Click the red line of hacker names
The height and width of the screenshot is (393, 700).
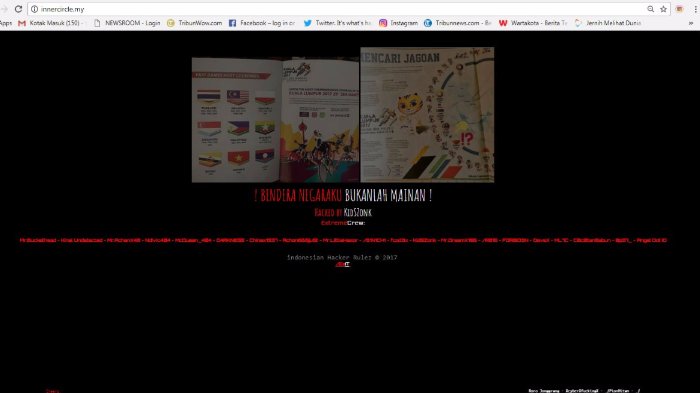pos(343,240)
